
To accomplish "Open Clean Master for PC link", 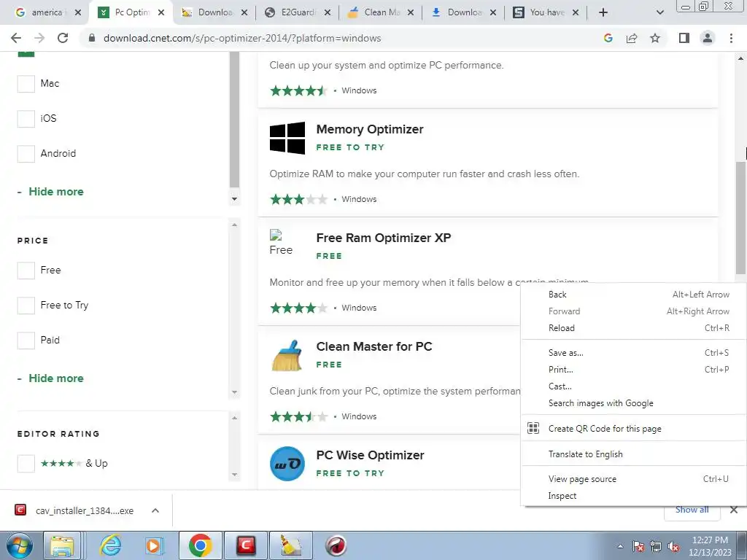I will (374, 346).
